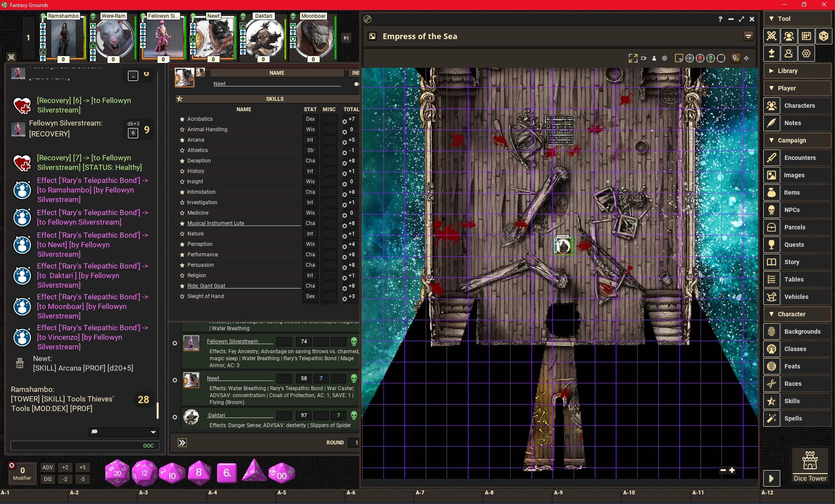
Task: Open the Options gear tool icon
Action: (x=806, y=53)
